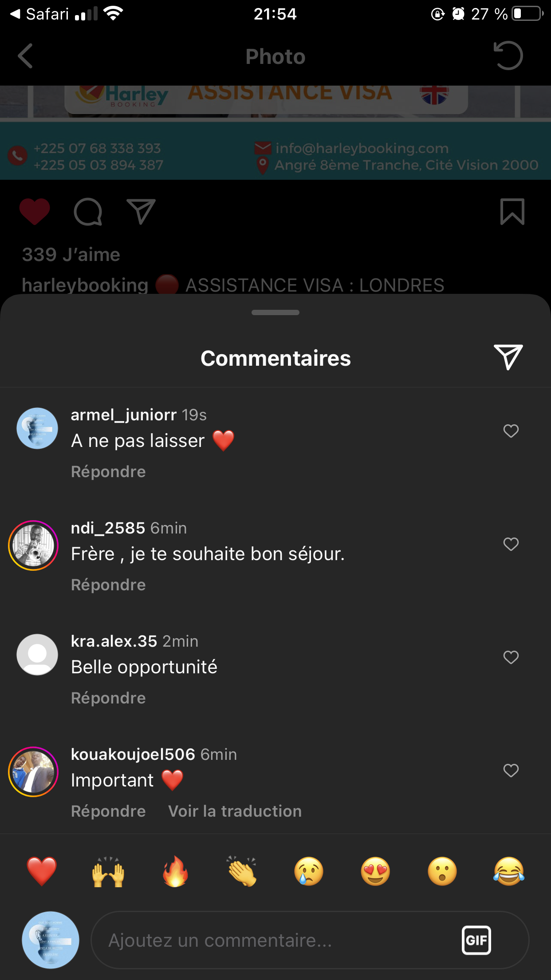
Task: Tap the back arrow in the Photo header
Action: coord(26,56)
